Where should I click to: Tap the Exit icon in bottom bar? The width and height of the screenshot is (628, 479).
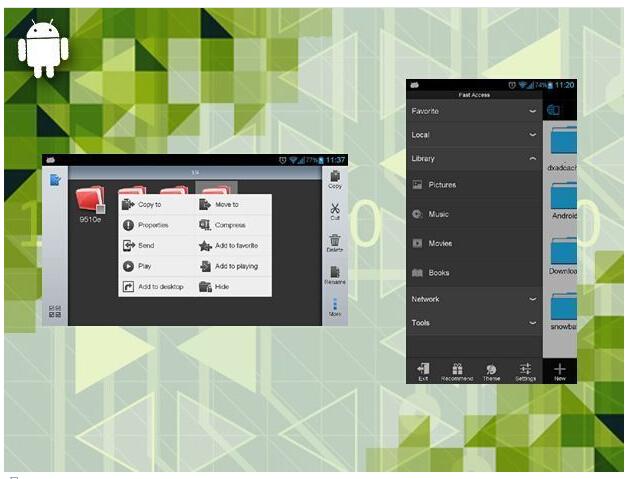pyautogui.click(x=423, y=369)
